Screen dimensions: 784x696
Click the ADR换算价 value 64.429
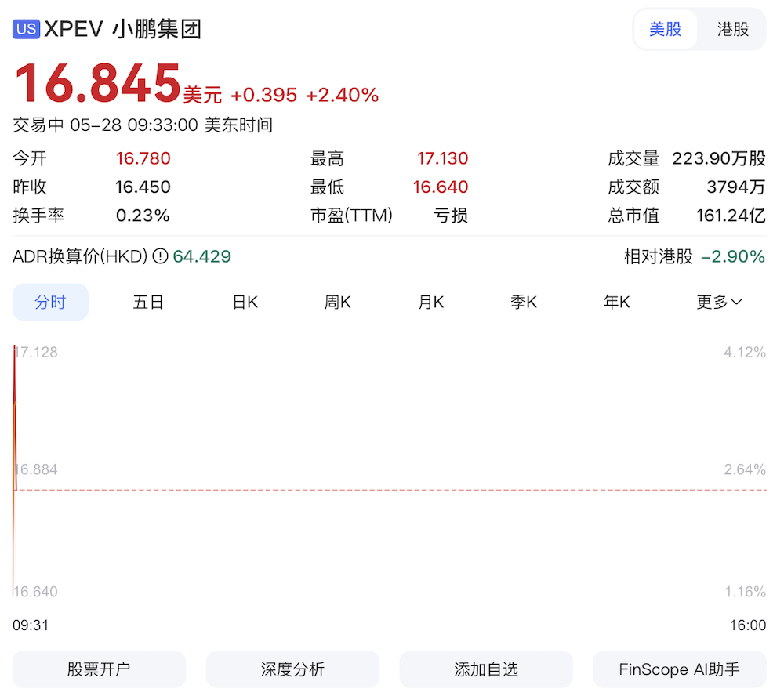[202, 256]
